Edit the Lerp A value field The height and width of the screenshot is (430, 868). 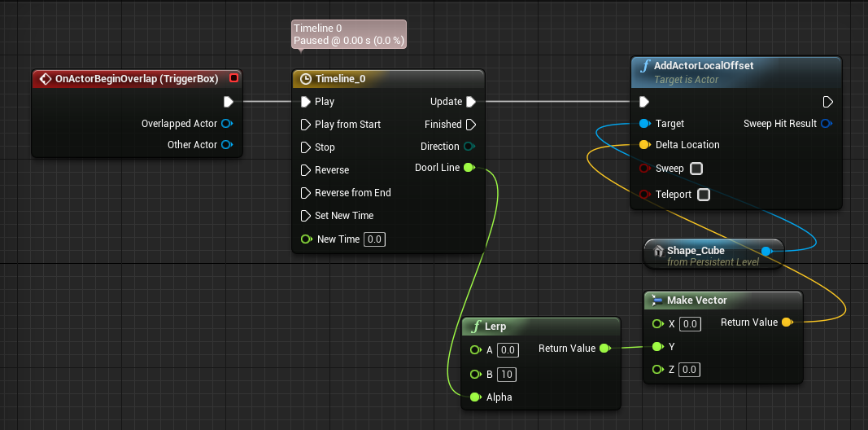point(508,350)
